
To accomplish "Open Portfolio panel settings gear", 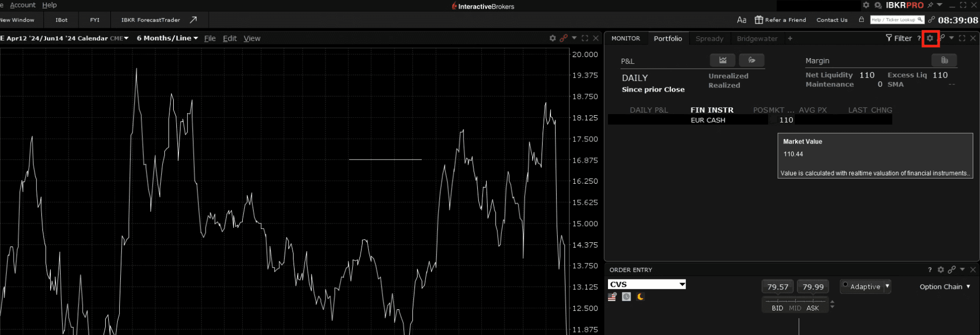I will [x=930, y=38].
